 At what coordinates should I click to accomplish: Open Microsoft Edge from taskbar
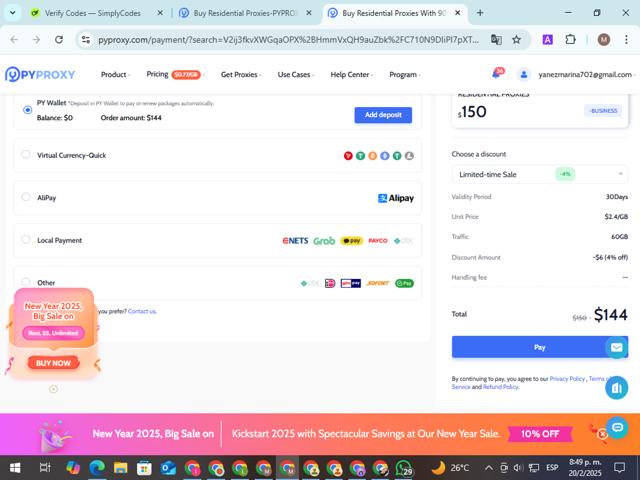pyautogui.click(x=97, y=468)
